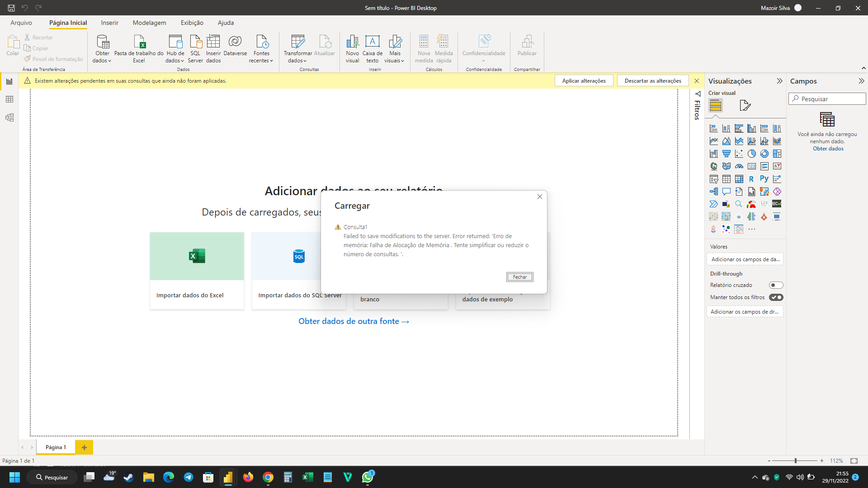Choose the matrix visual

(739, 179)
